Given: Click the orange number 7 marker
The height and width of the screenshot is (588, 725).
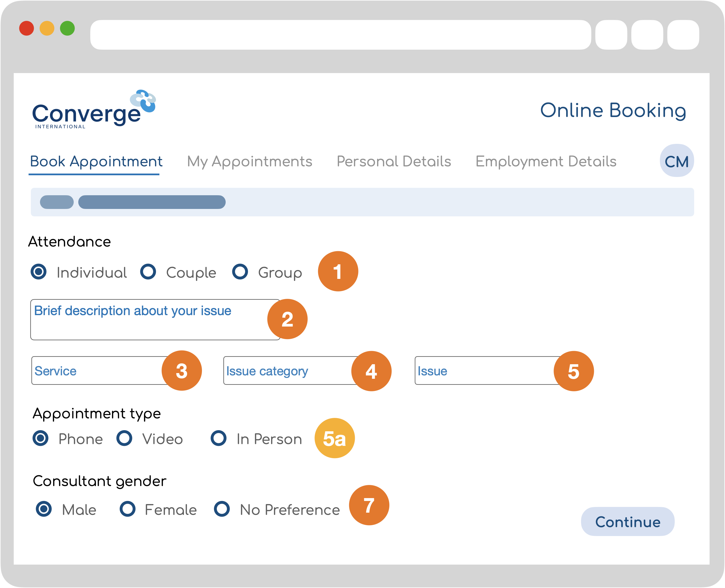Looking at the screenshot, I should coord(369,505).
